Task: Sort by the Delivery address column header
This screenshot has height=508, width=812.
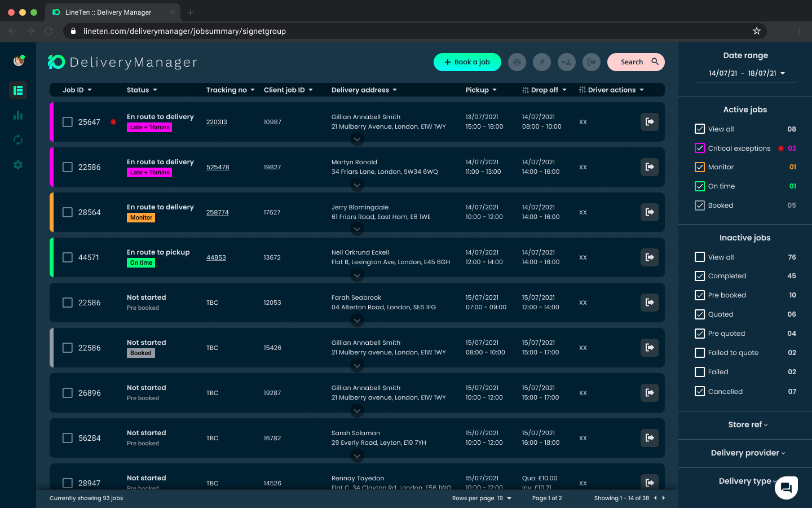Action: 364,90
